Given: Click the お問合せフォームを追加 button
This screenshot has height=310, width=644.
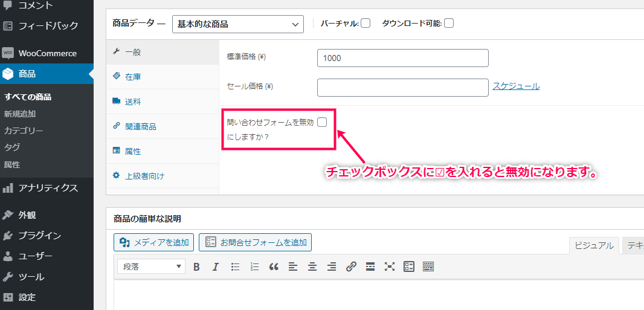Looking at the screenshot, I should [x=256, y=242].
